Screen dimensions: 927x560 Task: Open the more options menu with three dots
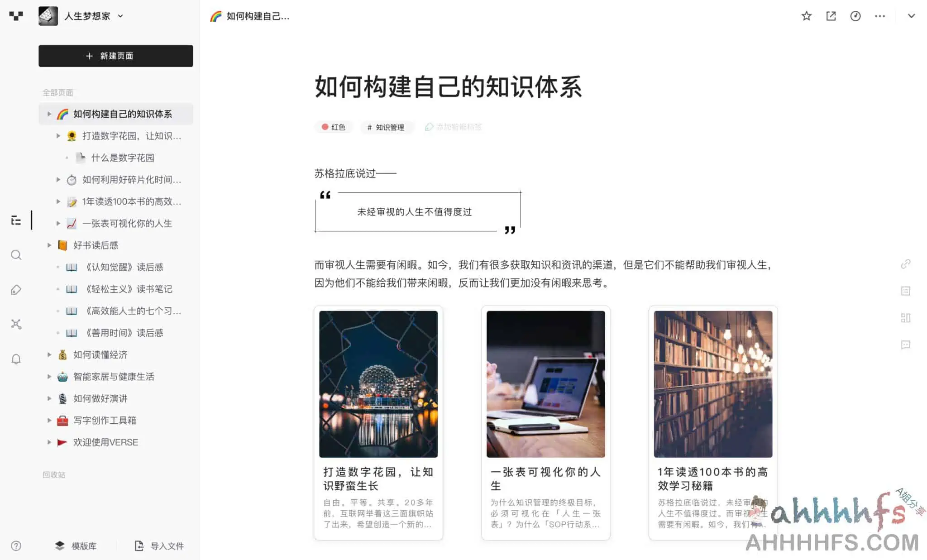[880, 16]
